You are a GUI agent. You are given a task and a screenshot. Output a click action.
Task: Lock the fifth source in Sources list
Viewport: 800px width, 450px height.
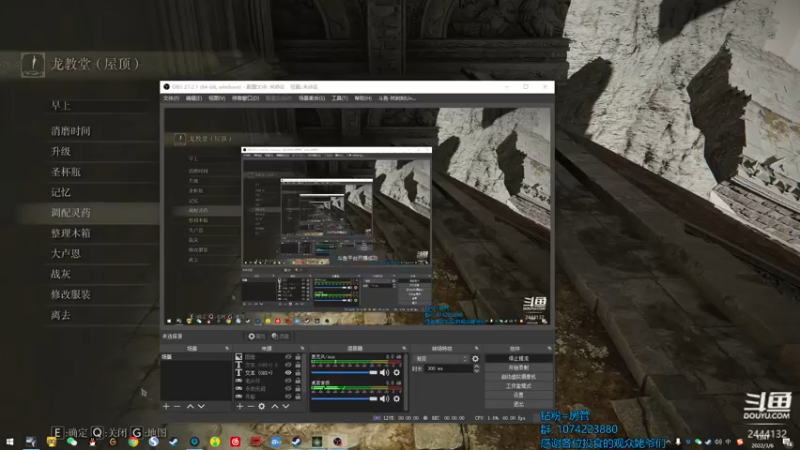pyautogui.click(x=298, y=389)
